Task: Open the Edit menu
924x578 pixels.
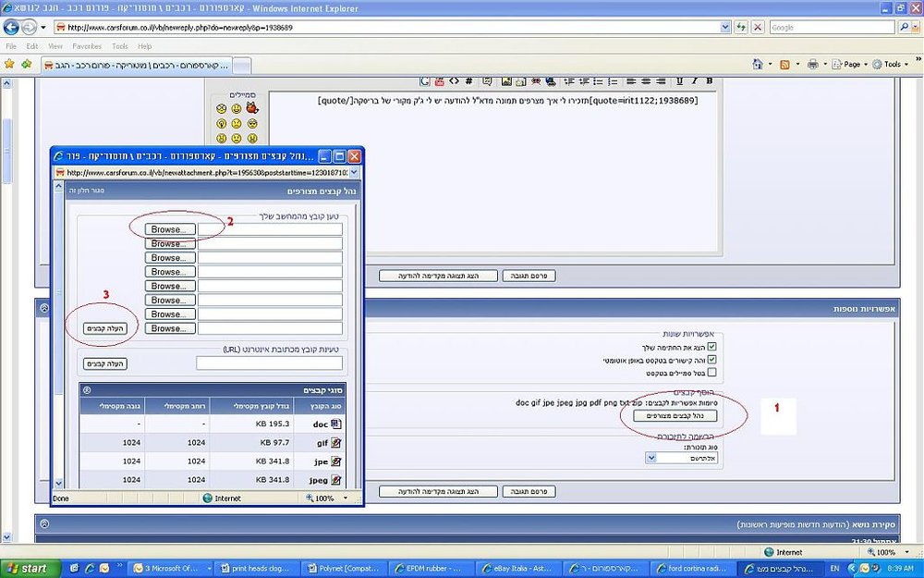Action: pyautogui.click(x=31, y=46)
